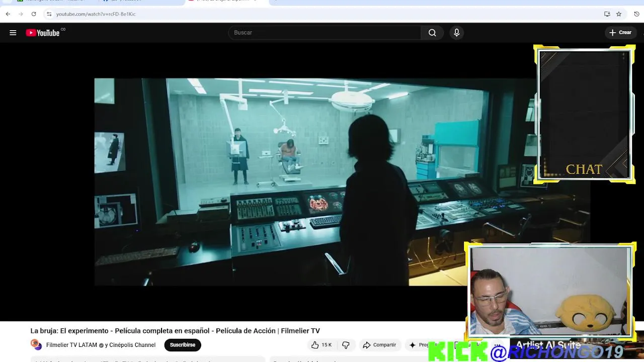Share the video via Compartir
The image size is (644, 362).
click(379, 345)
